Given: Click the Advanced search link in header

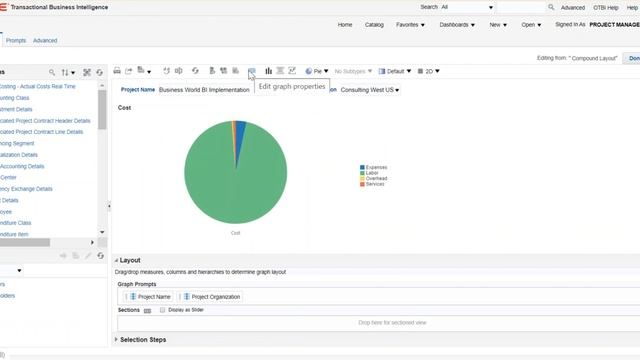Looking at the screenshot, I should [573, 7].
